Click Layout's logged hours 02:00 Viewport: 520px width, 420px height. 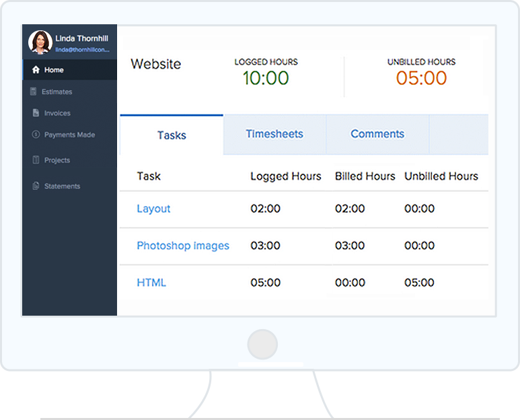pos(265,209)
